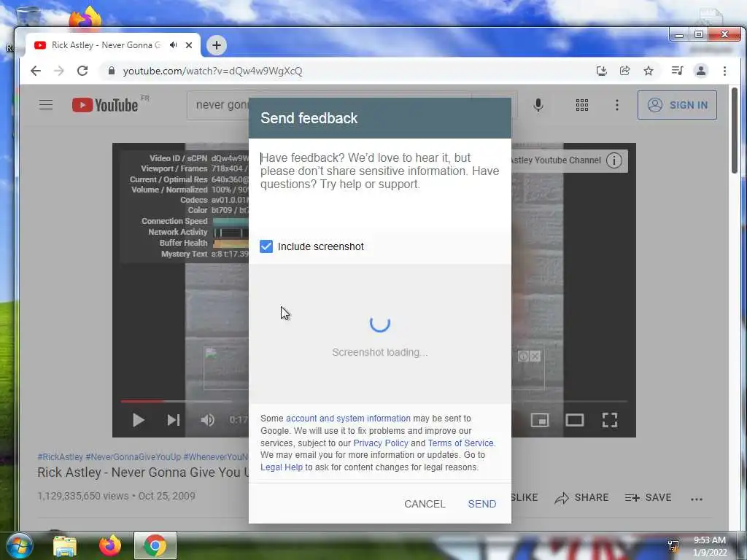Open YouTube hamburger guide menu
Screen dimensions: 747x560
tap(46, 105)
